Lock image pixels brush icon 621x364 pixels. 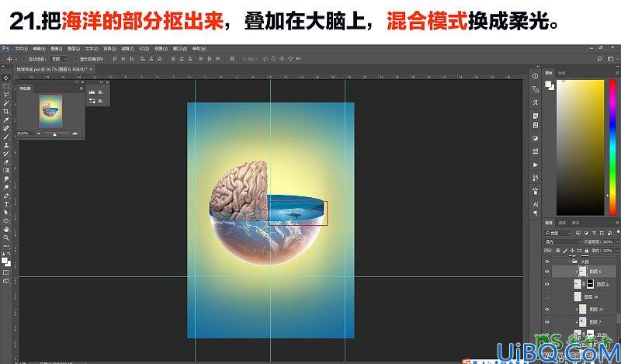click(565, 251)
